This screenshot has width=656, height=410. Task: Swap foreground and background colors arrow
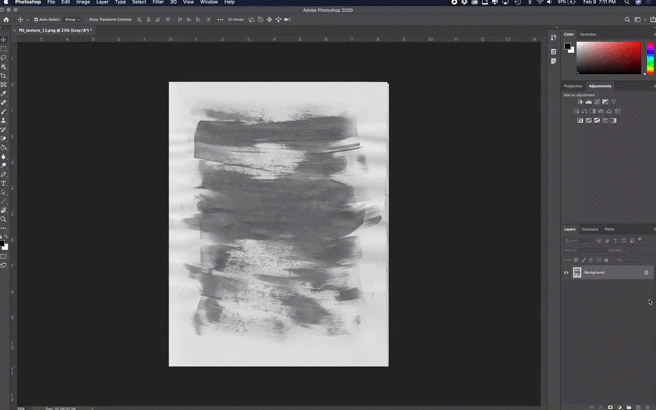click(6, 237)
